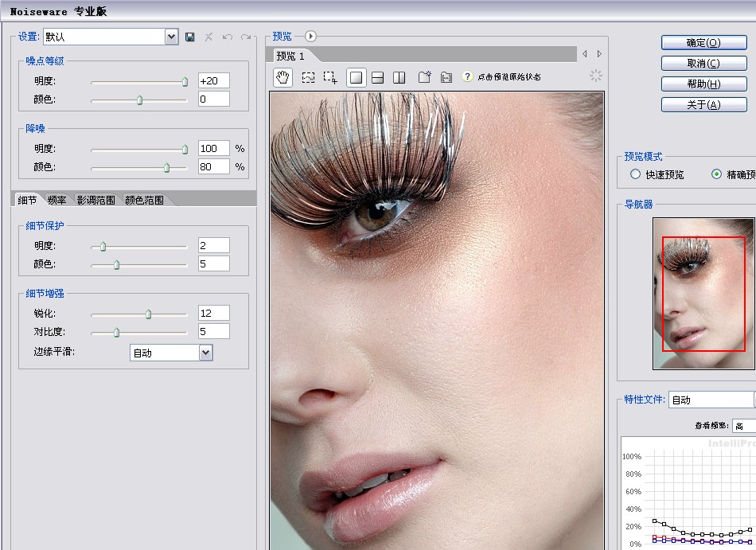Switch to single preview view
The height and width of the screenshot is (550, 756).
coord(357,77)
